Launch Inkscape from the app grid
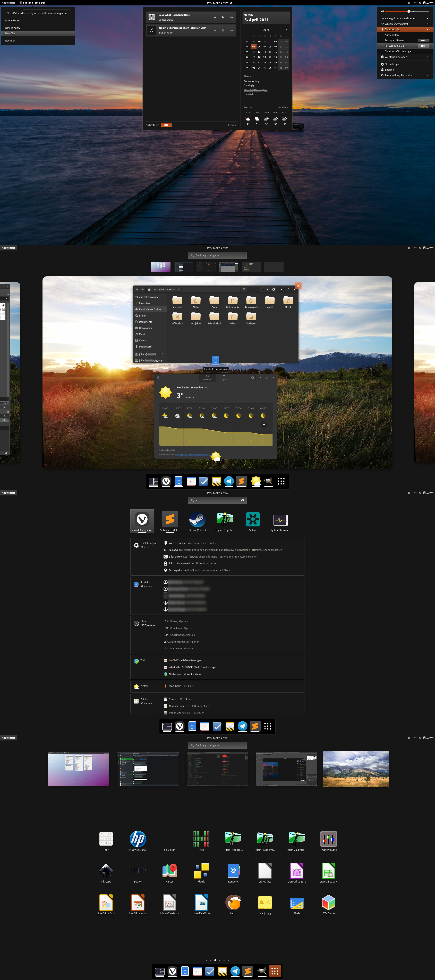The image size is (435, 980). tap(106, 870)
